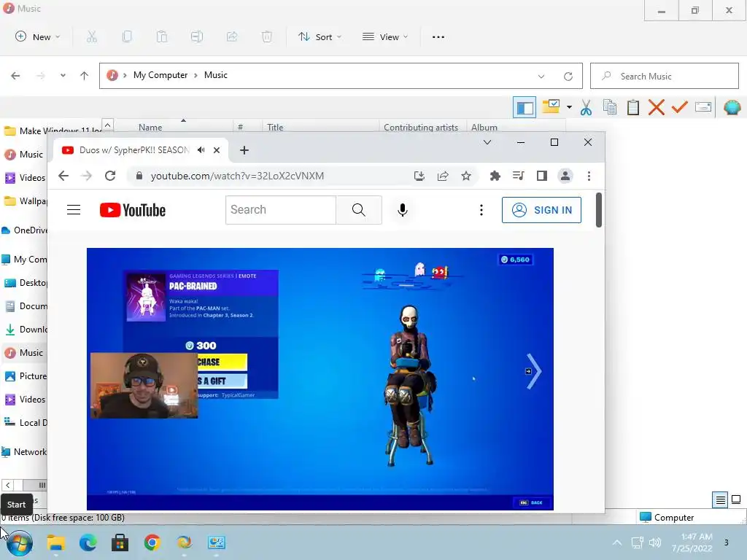Sort by the Name column header
This screenshot has width=747, height=560.
point(150,127)
